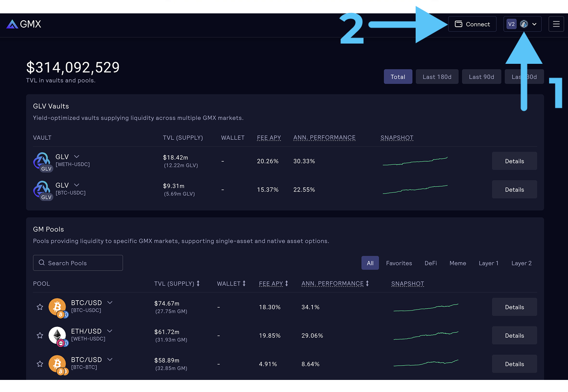Open Details for GLV [BTC-USDC] vault

point(514,190)
